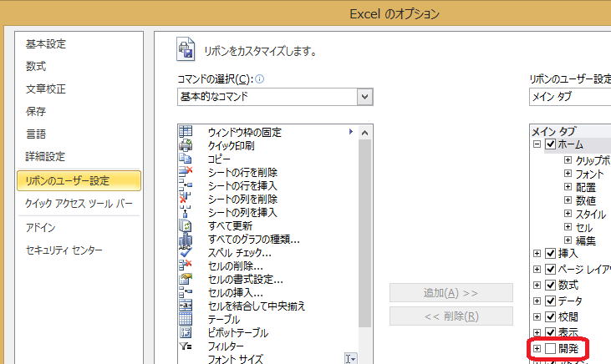Click the 追加(A) >> button
Screen dimensions: 611x364
451,293
